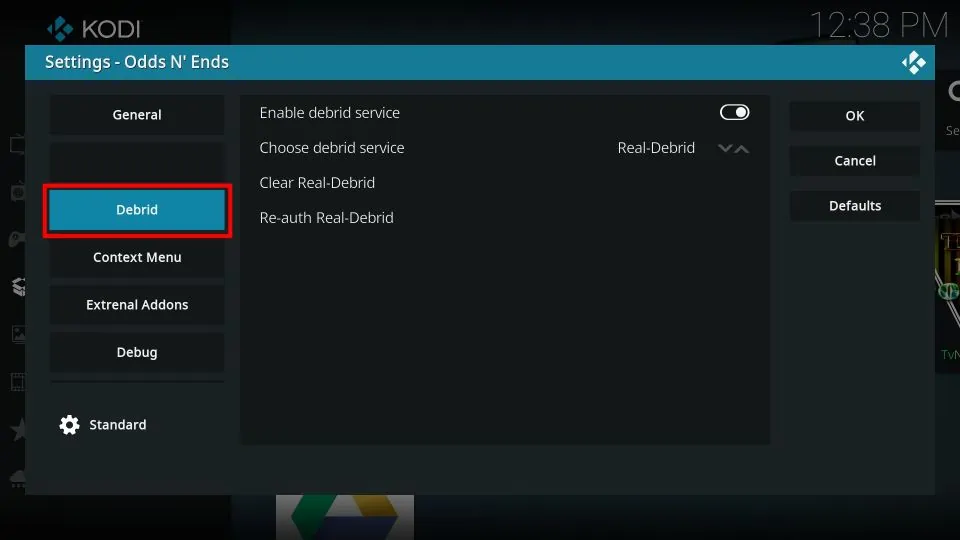The image size is (960, 540).
Task: Click the Choose debrid service row label
Action: coord(332,148)
